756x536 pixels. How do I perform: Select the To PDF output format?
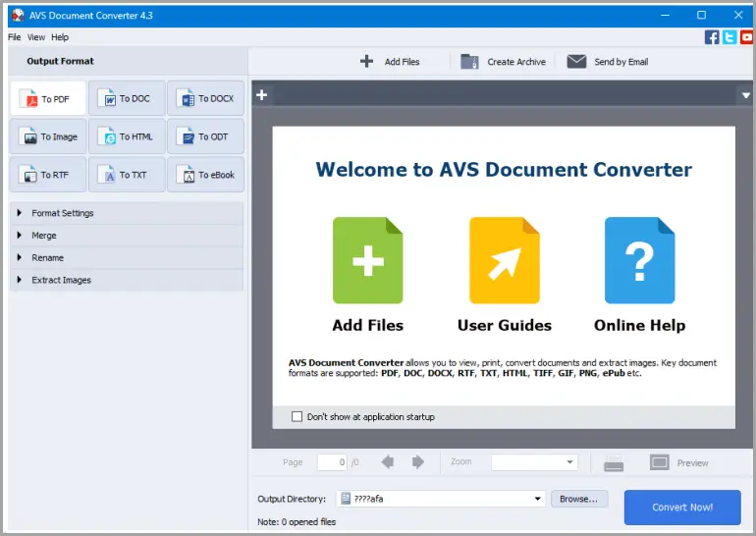pos(48,98)
